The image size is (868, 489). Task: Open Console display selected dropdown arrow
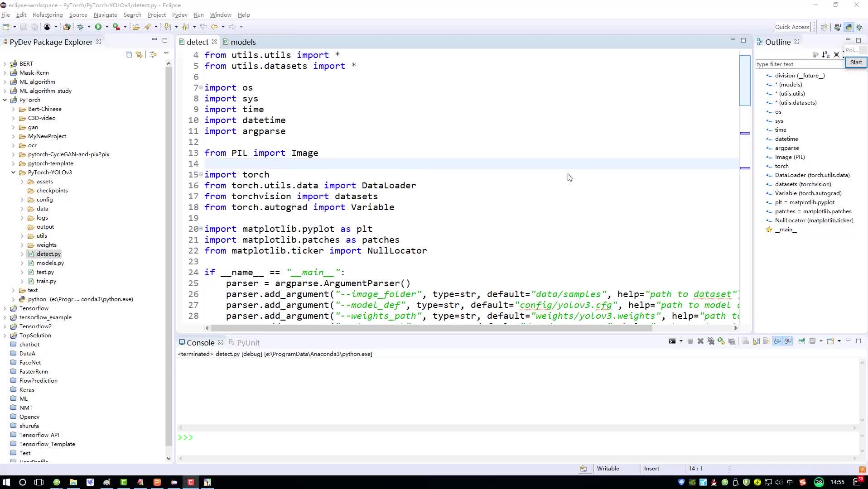tap(821, 341)
